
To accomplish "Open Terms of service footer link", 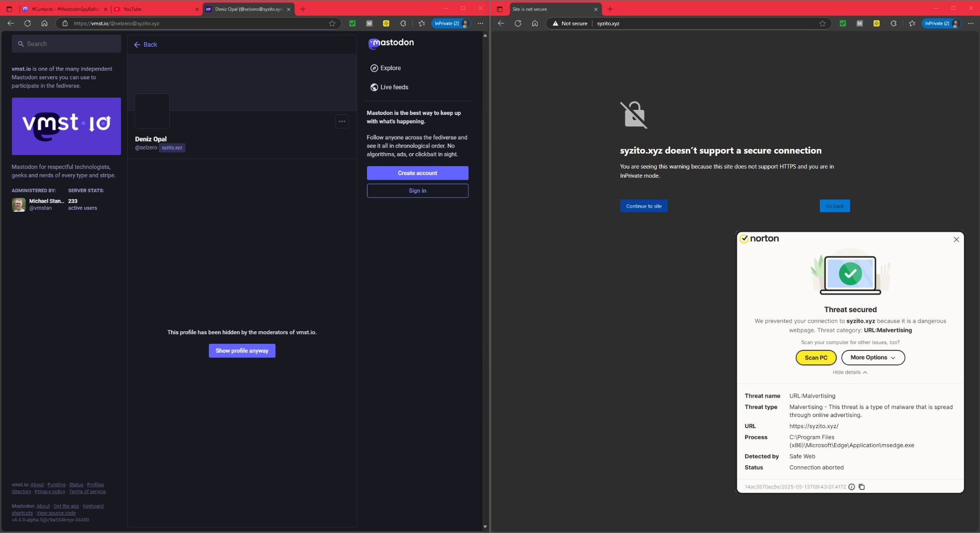I will pyautogui.click(x=87, y=492).
